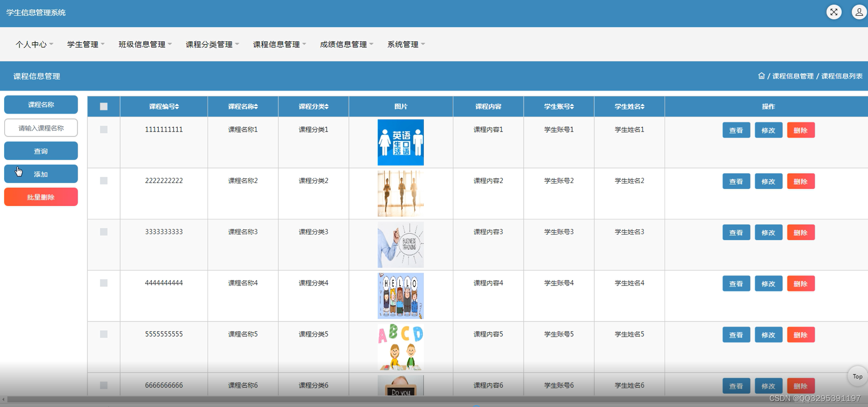This screenshot has height=407, width=868.
Task: Select the 课程分类5 cell text
Action: tap(313, 334)
